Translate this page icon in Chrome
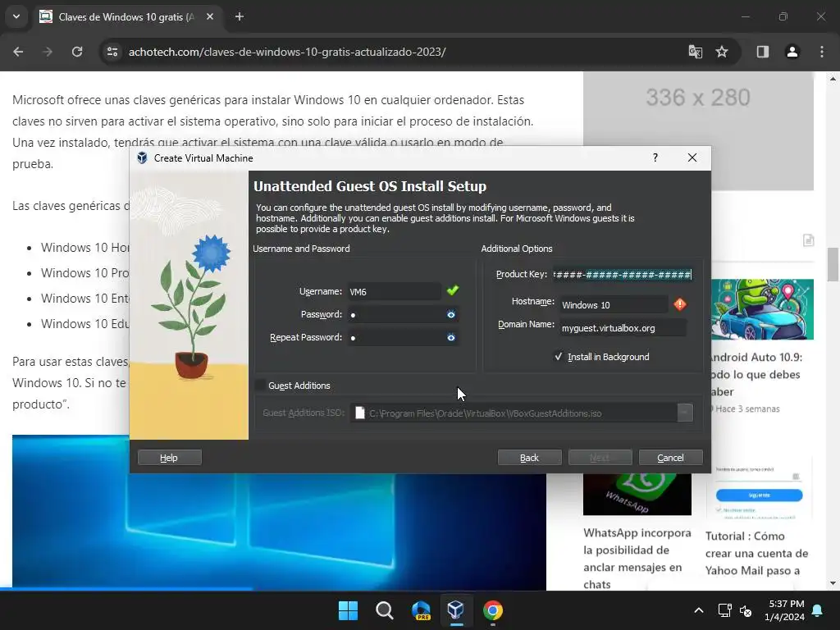The height and width of the screenshot is (630, 840). 696,52
